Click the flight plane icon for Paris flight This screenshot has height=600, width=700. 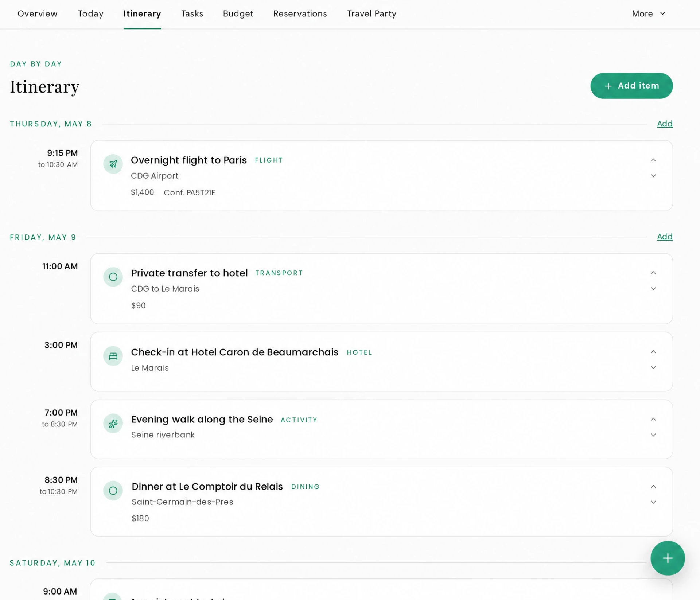click(113, 164)
